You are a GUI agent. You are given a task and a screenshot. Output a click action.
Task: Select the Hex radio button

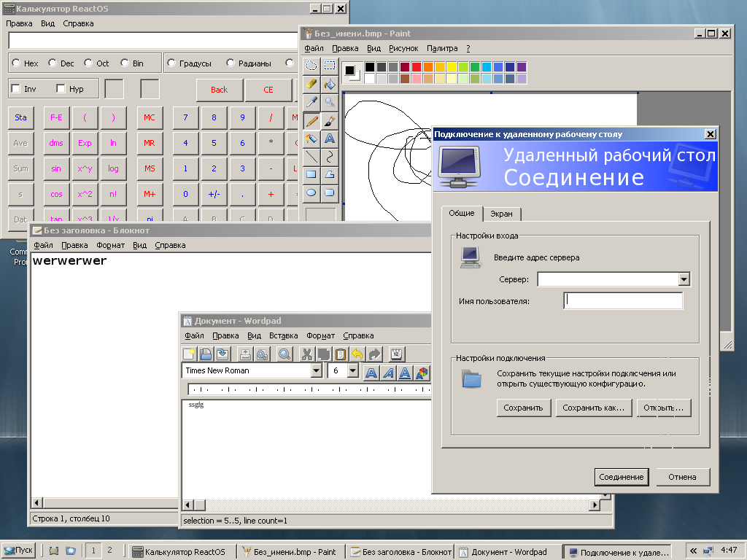point(16,63)
